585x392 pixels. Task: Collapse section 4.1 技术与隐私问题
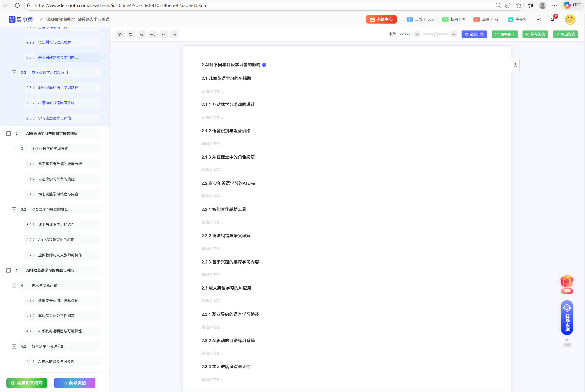14,286
